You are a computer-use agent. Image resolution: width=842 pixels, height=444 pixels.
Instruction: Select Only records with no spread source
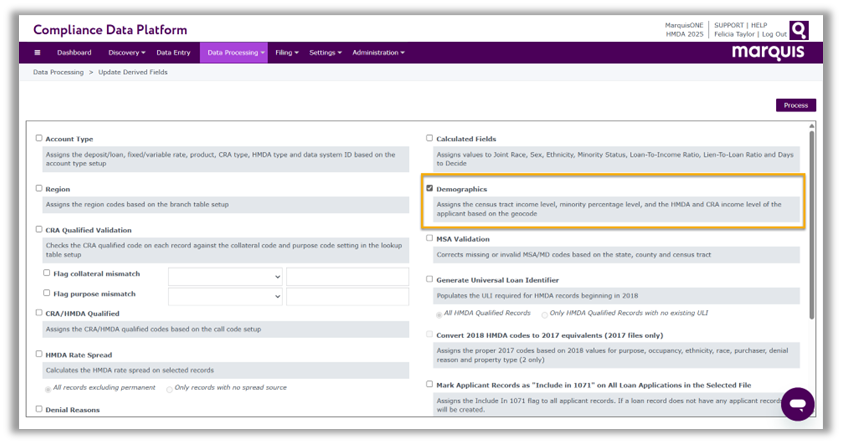click(170, 388)
